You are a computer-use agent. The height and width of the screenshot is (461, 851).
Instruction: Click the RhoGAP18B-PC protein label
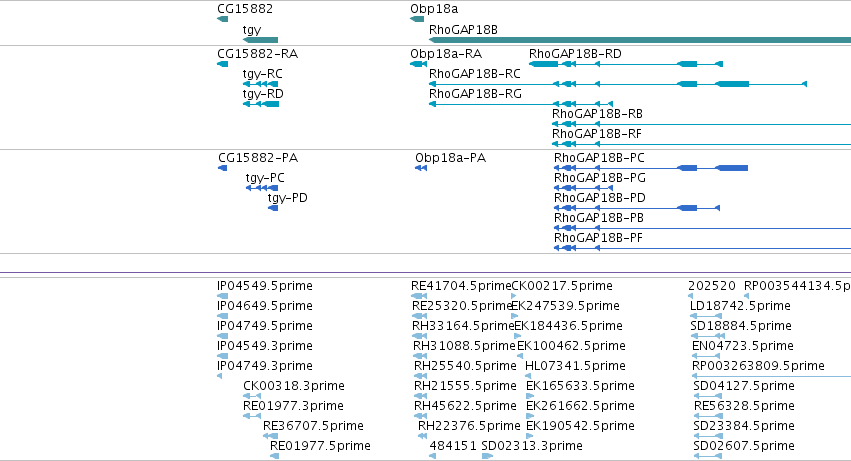tap(599, 158)
